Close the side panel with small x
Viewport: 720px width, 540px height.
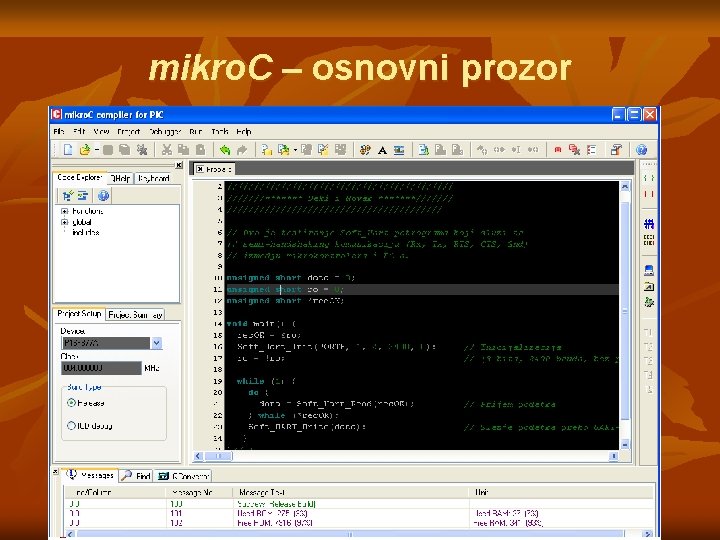click(179, 165)
